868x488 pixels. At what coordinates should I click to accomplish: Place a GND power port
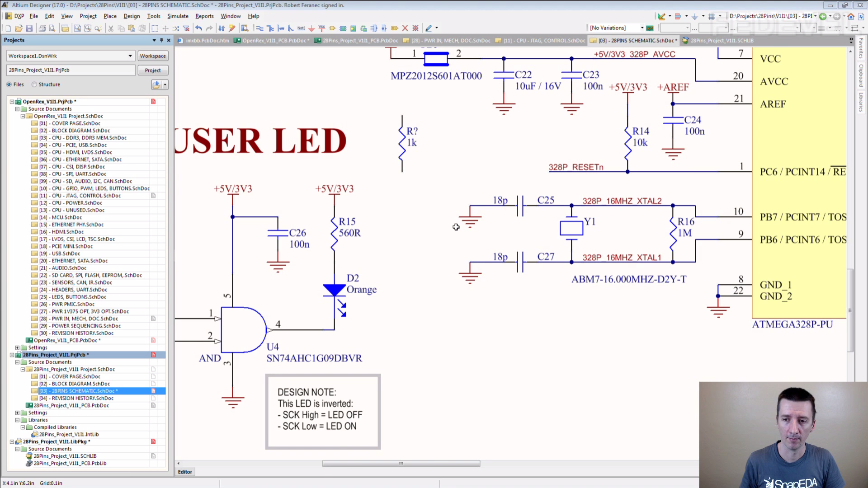click(x=311, y=28)
